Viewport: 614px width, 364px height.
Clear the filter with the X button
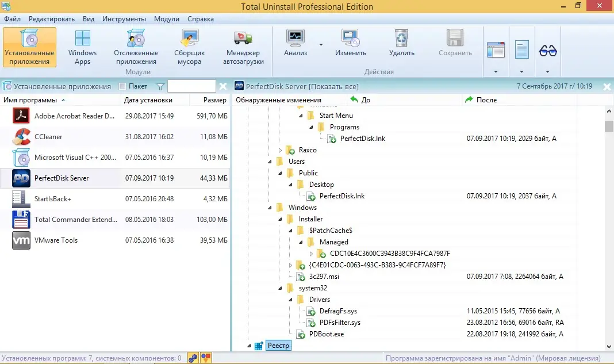[x=223, y=86]
